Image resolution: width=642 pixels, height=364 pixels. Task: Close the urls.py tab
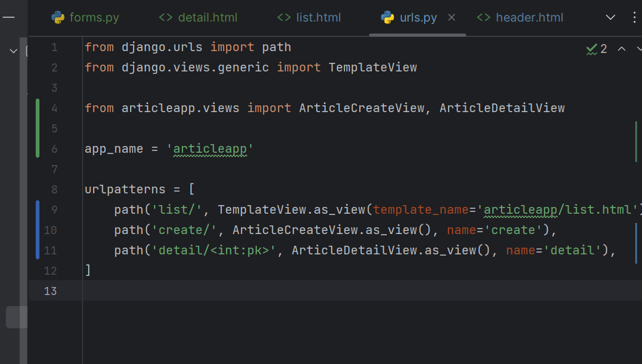click(452, 18)
